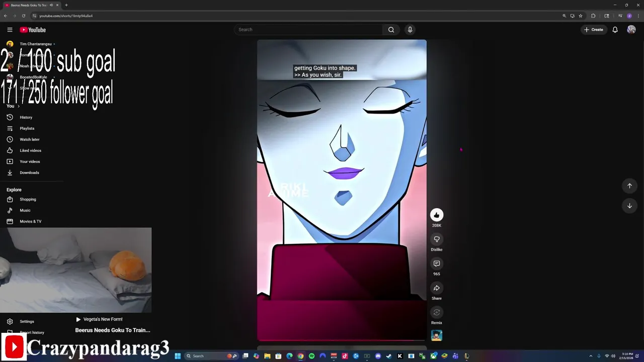Click the Movies & TV label
Viewport: 644px width, 362px height.
(x=31, y=221)
